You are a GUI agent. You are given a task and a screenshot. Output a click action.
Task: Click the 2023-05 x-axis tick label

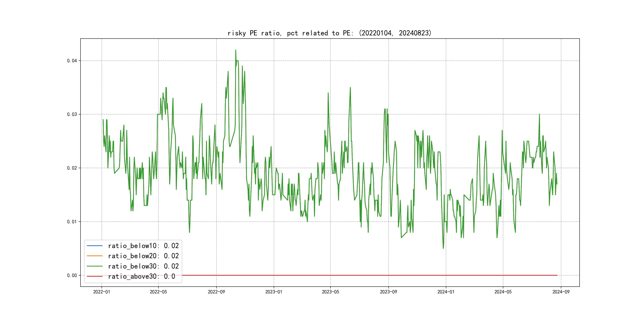330,292
